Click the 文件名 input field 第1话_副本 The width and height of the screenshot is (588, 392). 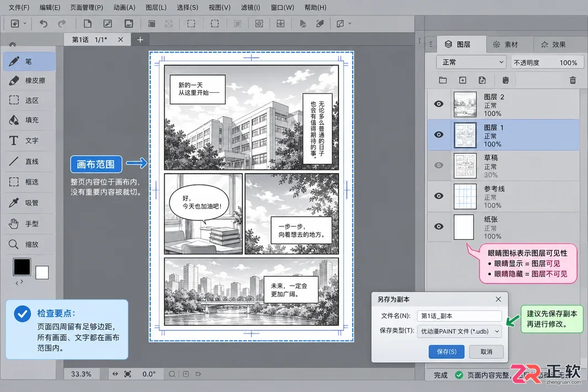pyautogui.click(x=459, y=316)
